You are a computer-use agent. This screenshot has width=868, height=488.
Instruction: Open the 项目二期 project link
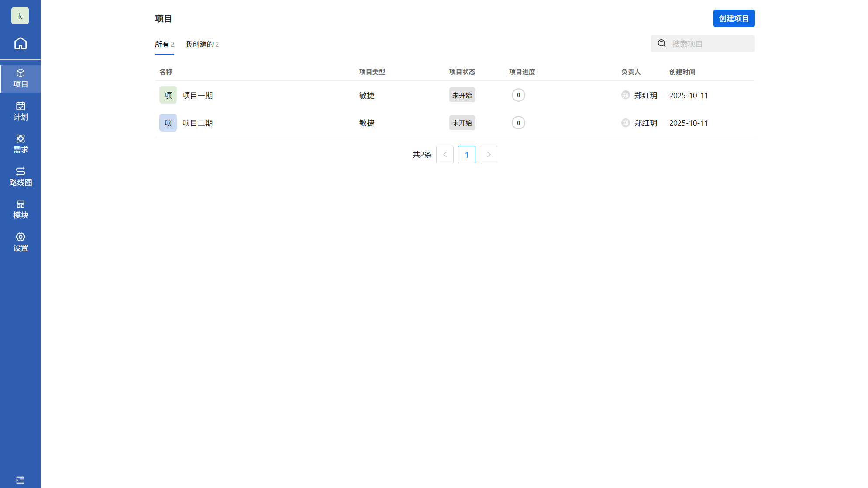(197, 123)
